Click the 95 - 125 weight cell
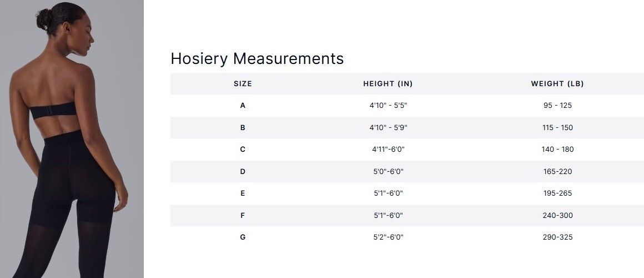The width and height of the screenshot is (644, 278). click(x=557, y=106)
